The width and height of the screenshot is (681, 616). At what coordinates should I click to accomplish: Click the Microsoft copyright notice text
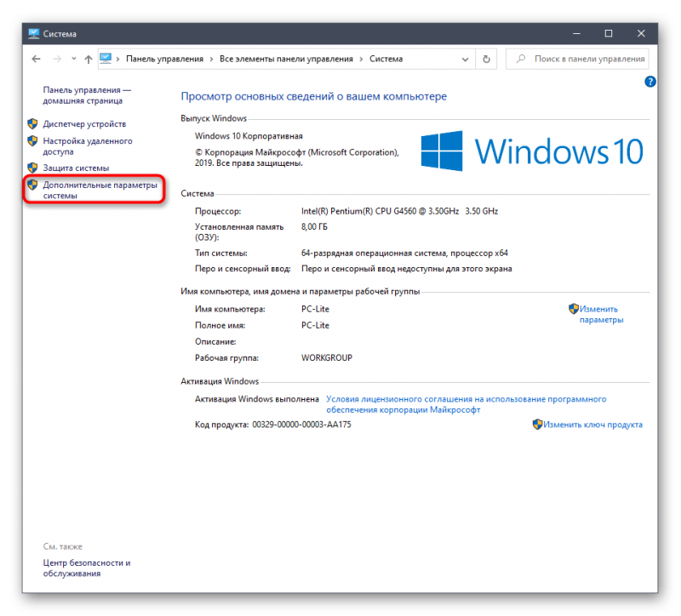296,157
